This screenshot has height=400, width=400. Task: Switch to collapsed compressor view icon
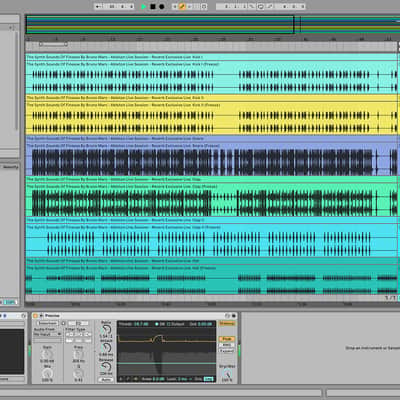tap(122, 379)
